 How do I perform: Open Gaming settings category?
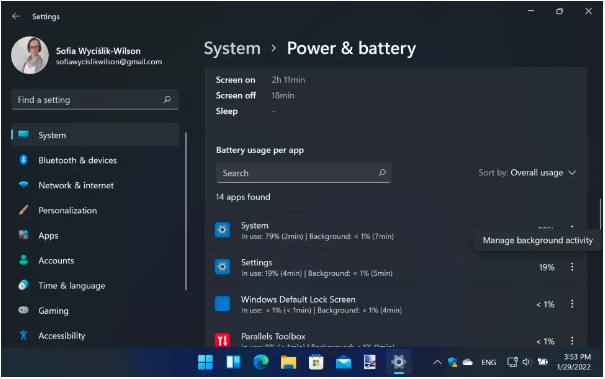[95, 310]
